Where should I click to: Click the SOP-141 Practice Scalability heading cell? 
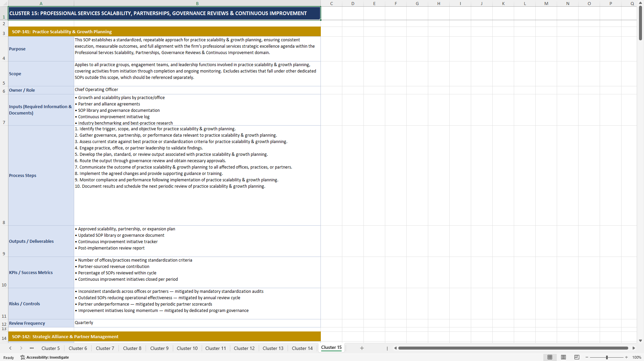pos(164,32)
